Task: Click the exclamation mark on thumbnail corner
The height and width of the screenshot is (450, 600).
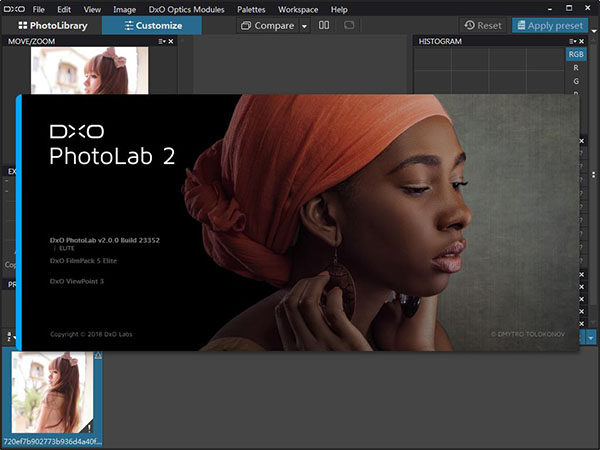Action: (x=89, y=427)
